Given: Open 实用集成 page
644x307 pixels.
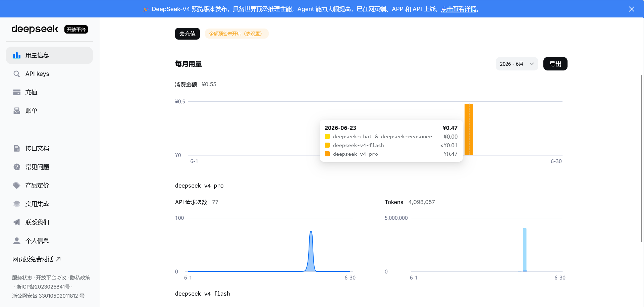Looking at the screenshot, I should pos(49,204).
